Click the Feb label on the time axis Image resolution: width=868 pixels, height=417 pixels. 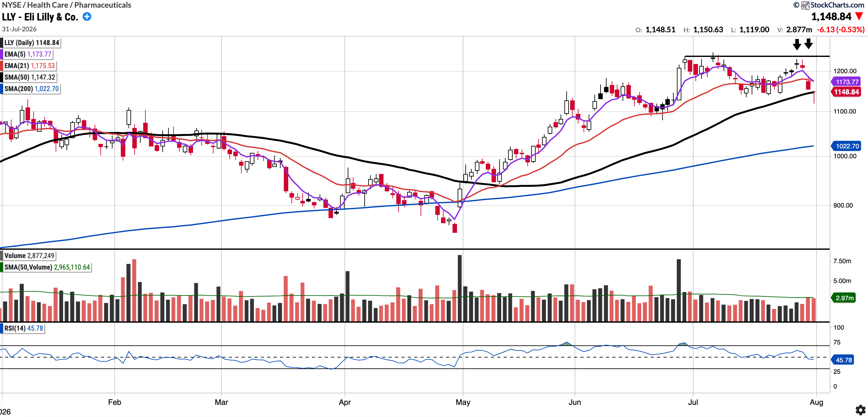coord(114,402)
